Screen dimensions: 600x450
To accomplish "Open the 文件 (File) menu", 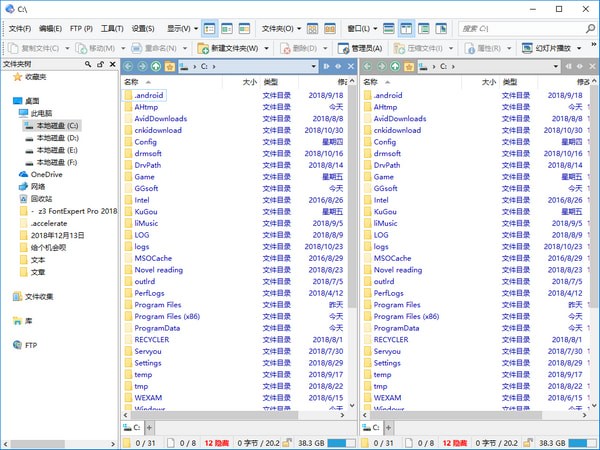I will coord(19,28).
